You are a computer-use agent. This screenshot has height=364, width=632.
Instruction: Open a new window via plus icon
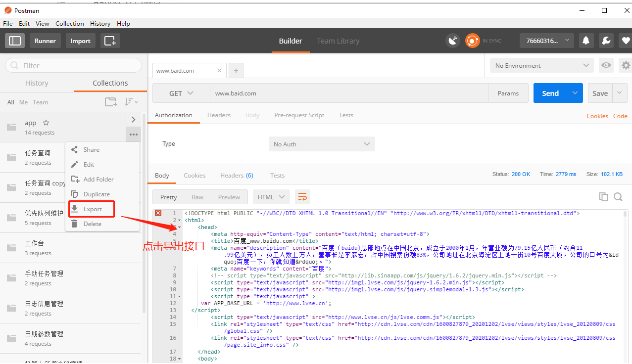point(110,41)
